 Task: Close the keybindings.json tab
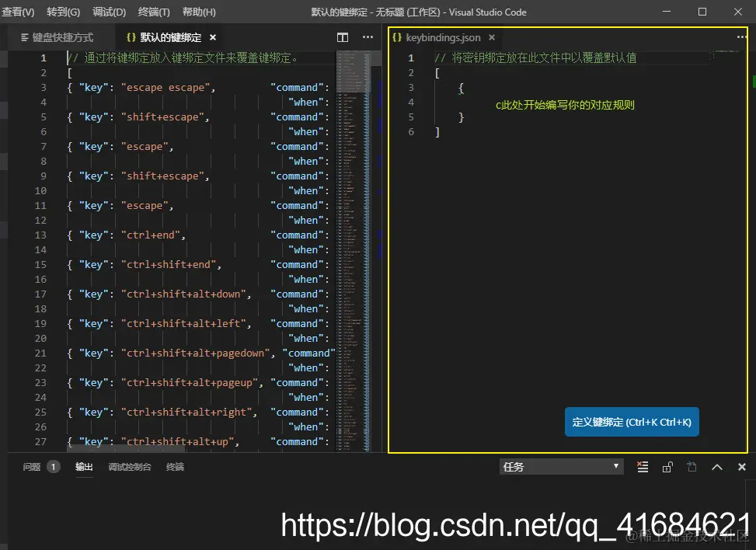point(491,37)
